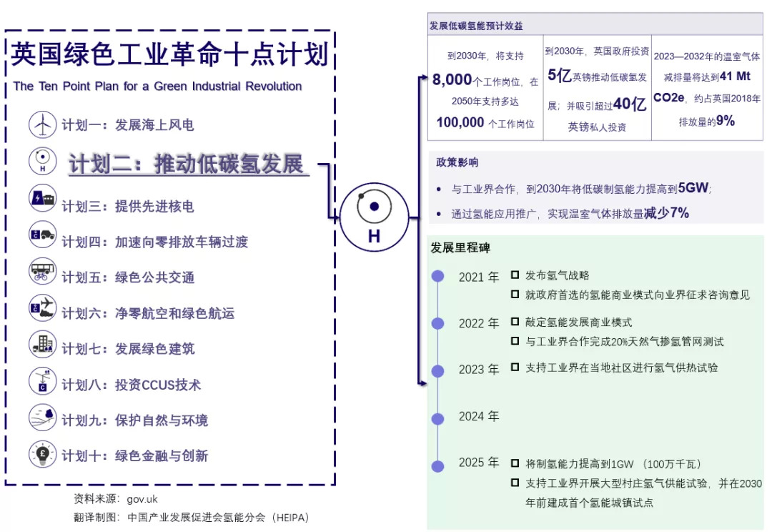Screen dimensions: 772x532
Task: Click the 40亿 private investment figure
Action: coord(630,104)
